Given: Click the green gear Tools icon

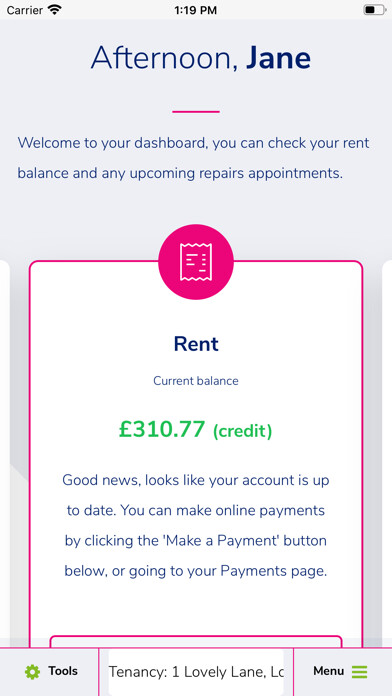Looking at the screenshot, I should 32,672.
